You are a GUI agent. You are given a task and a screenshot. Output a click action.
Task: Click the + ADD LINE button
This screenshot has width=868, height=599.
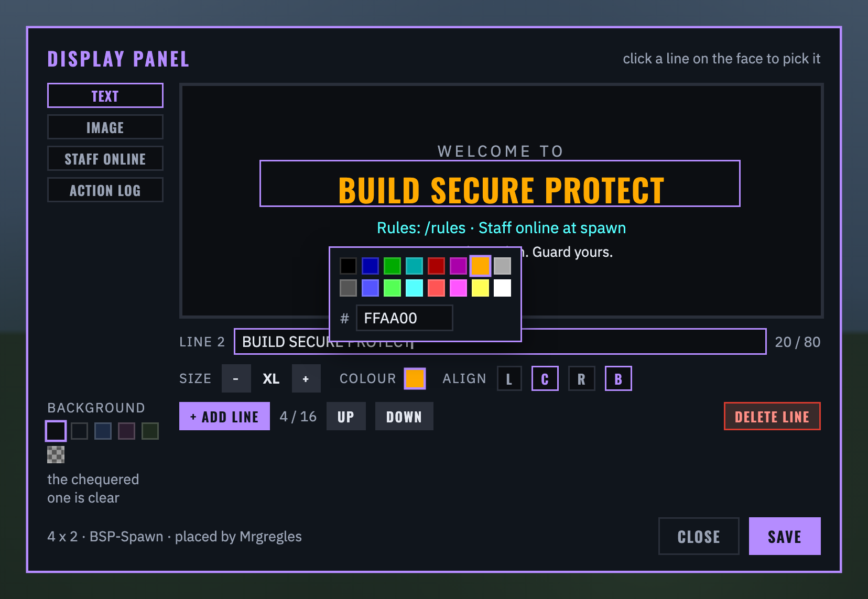coord(224,416)
